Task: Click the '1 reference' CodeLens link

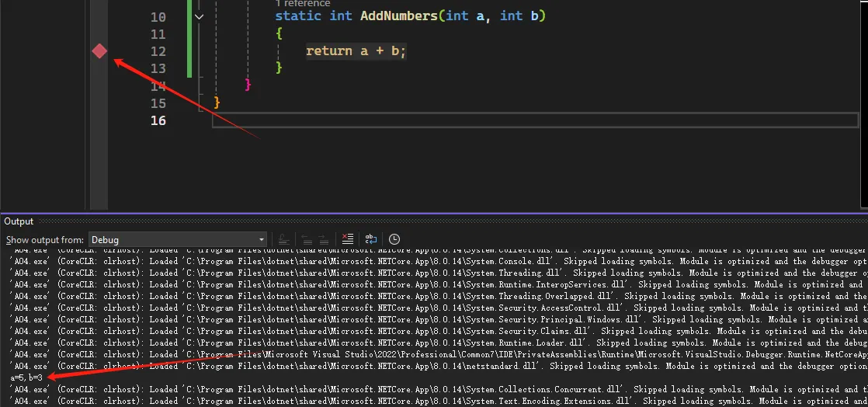Action: (x=302, y=3)
